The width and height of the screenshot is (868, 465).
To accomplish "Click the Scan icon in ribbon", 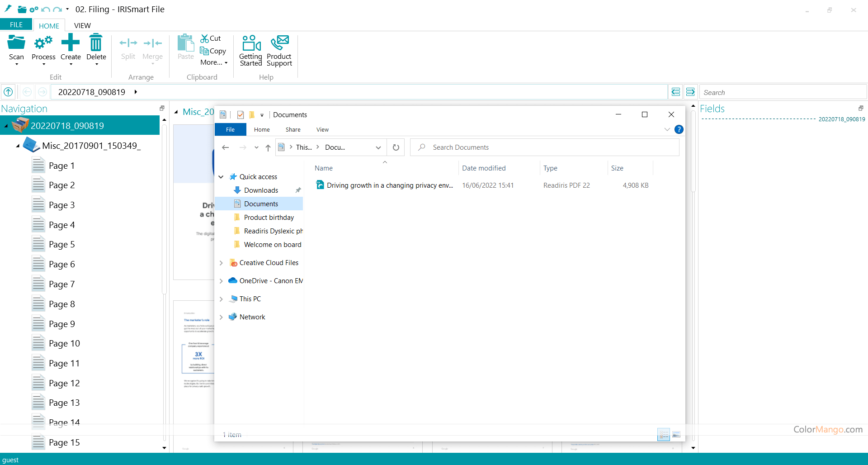I will click(x=16, y=43).
